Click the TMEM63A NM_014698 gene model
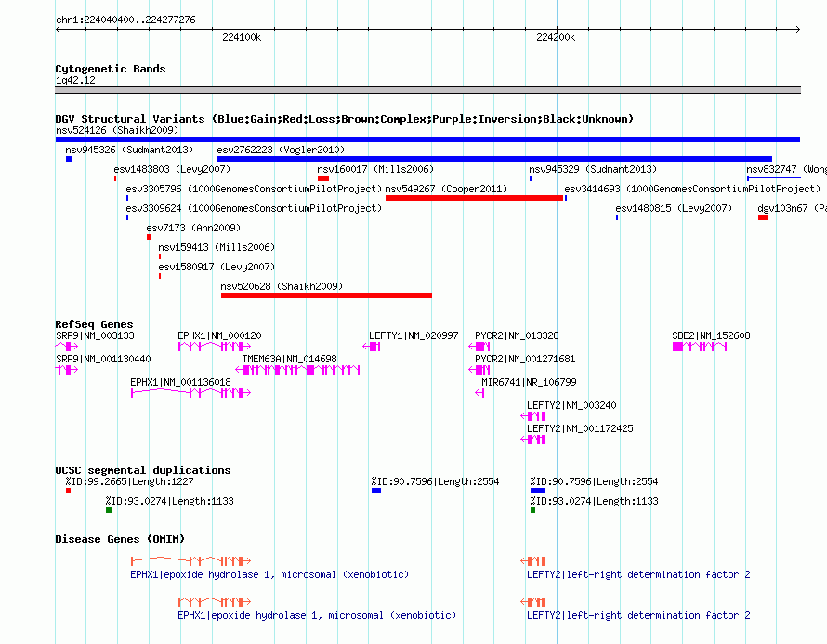 (297, 370)
